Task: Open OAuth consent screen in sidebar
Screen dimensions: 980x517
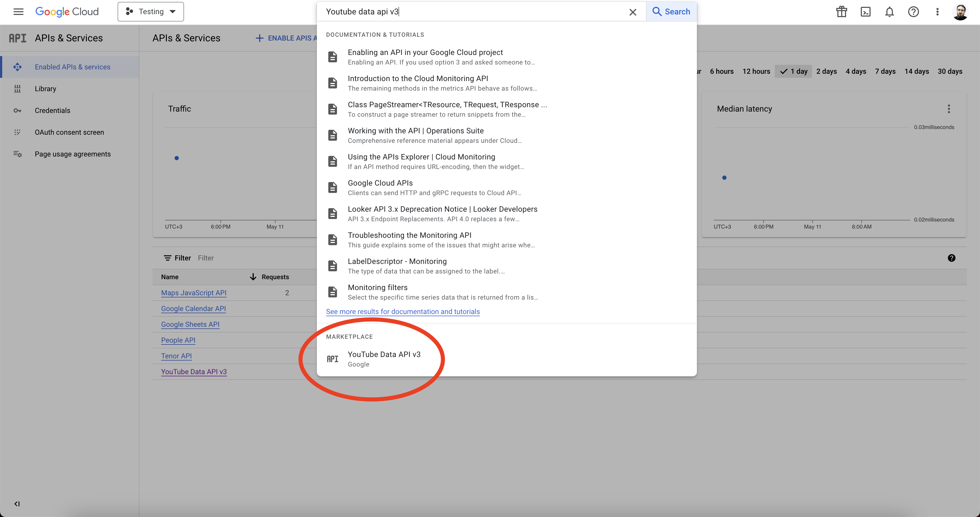Action: point(70,132)
